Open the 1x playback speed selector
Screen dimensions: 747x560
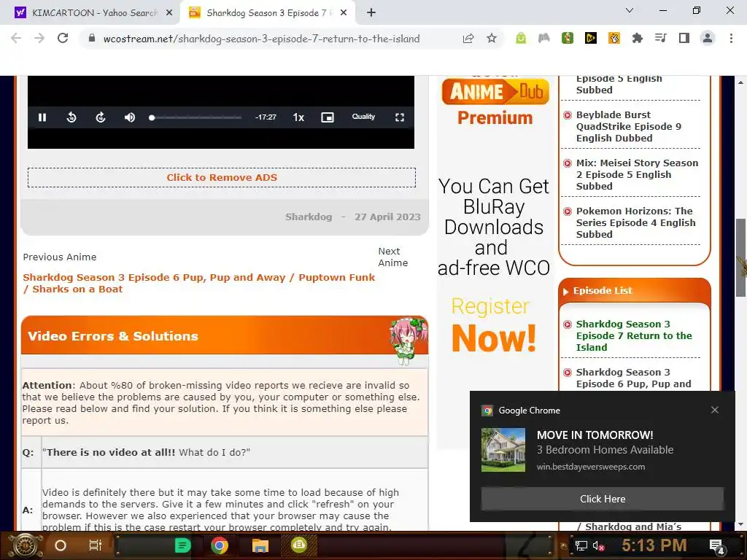tap(298, 117)
